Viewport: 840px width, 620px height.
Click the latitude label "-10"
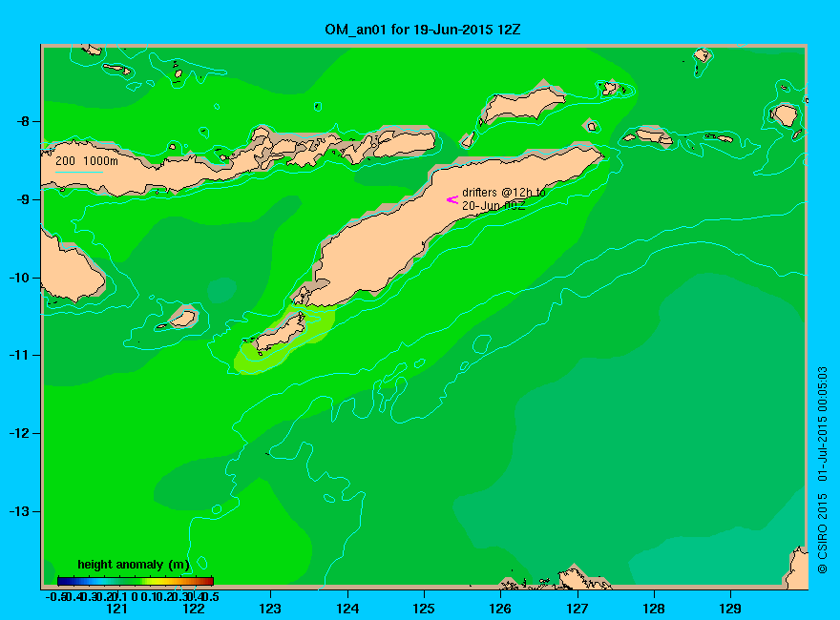[x=20, y=278]
